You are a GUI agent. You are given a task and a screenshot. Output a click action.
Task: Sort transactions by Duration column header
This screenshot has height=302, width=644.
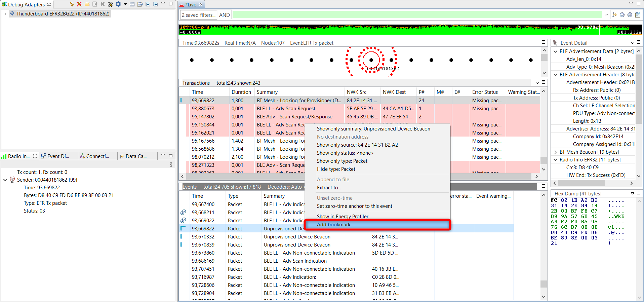pos(241,92)
